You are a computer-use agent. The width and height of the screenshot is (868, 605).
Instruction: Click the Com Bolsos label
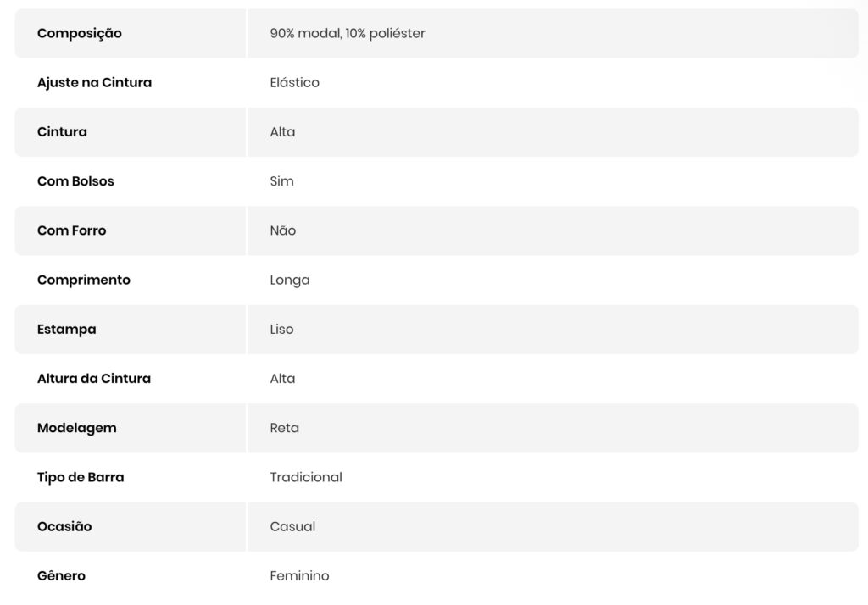[x=75, y=181]
